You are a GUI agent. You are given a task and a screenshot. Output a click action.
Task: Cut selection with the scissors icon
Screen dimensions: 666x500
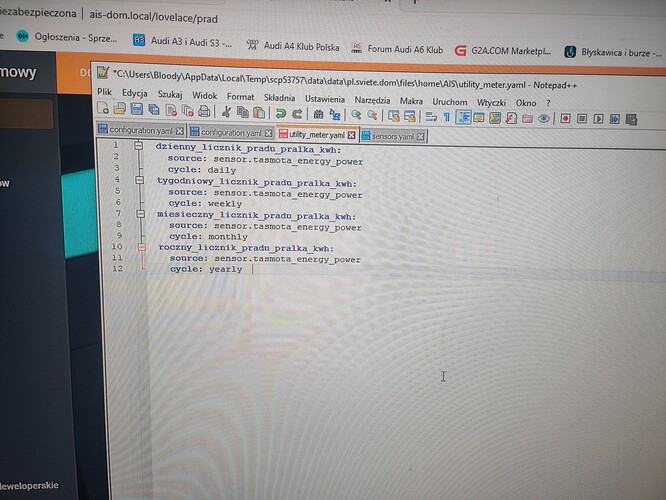pos(226,112)
